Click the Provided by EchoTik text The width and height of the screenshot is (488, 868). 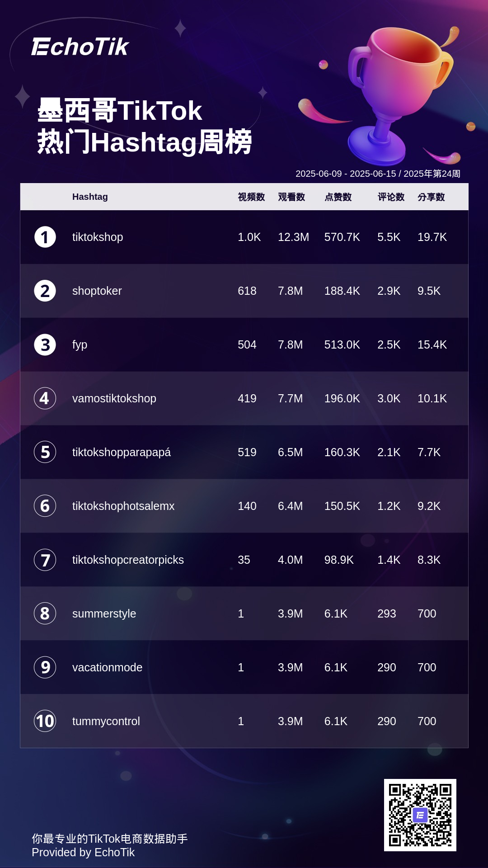pos(83,852)
